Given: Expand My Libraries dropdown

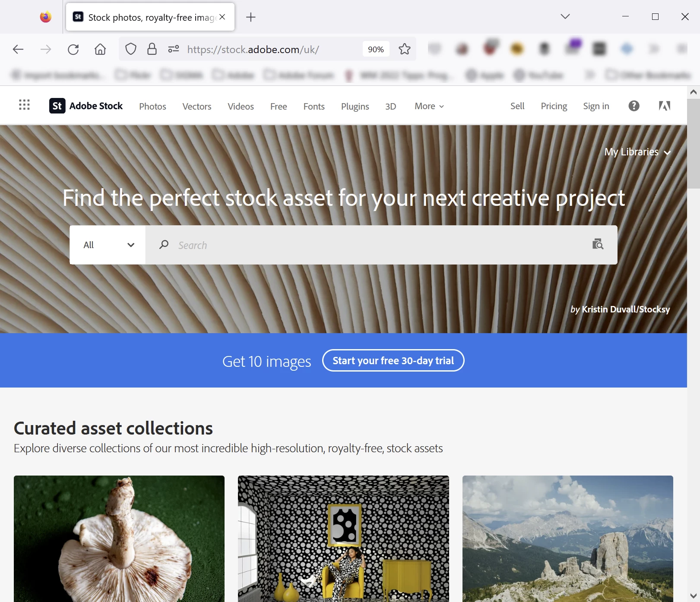Looking at the screenshot, I should [637, 152].
